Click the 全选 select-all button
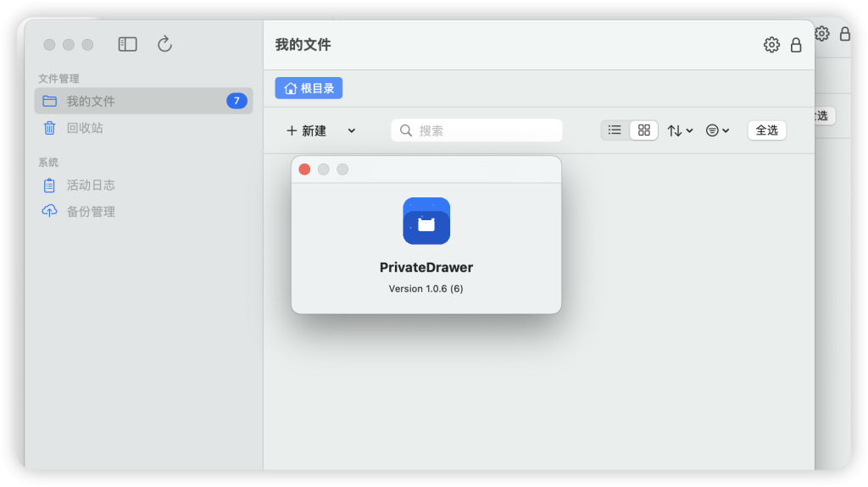 (x=766, y=130)
